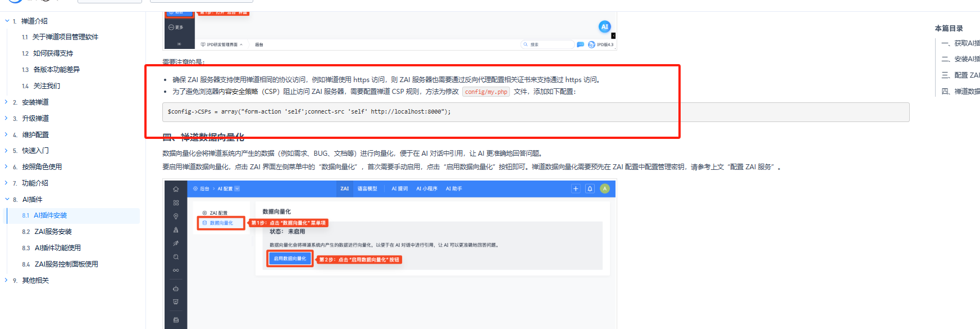Screen dimensions: 980x329
Task: Click AI 提词 tab in embedded screenshot
Action: tap(400, 189)
